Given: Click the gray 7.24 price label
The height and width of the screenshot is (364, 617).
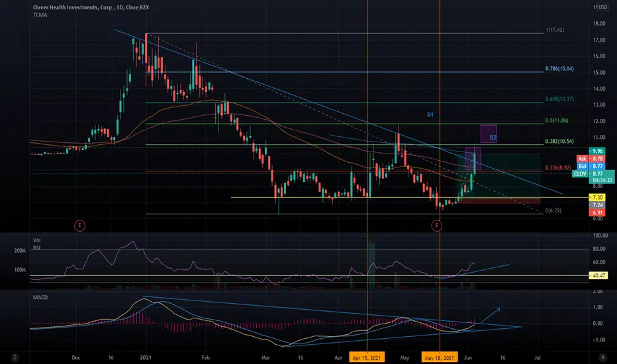Looking at the screenshot, I should pos(597,205).
